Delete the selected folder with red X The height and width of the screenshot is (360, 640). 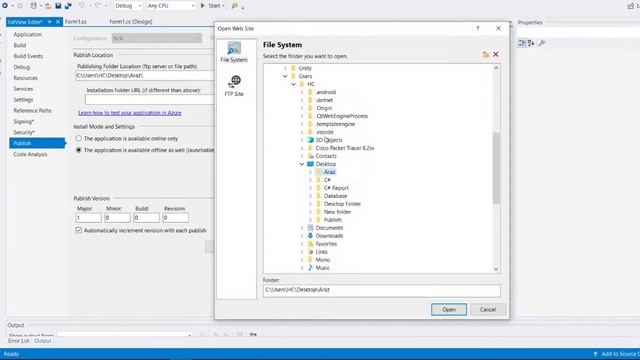pos(496,54)
